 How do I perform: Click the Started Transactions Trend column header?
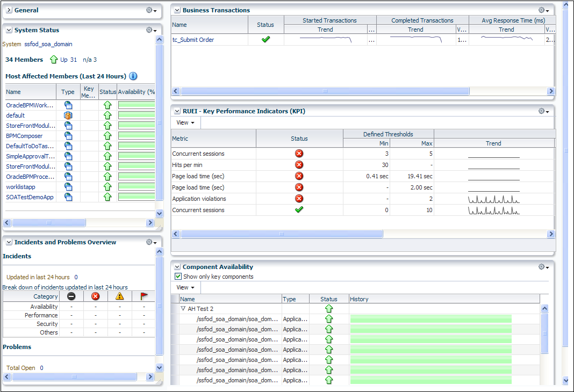tap(326, 30)
